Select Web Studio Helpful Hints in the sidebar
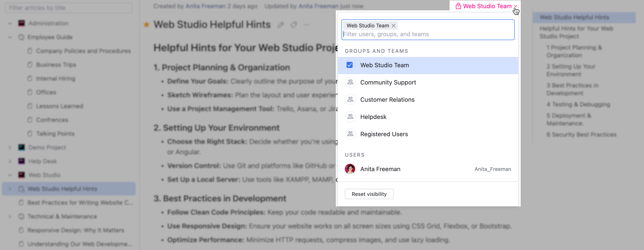644x250 pixels. pyautogui.click(x=63, y=189)
